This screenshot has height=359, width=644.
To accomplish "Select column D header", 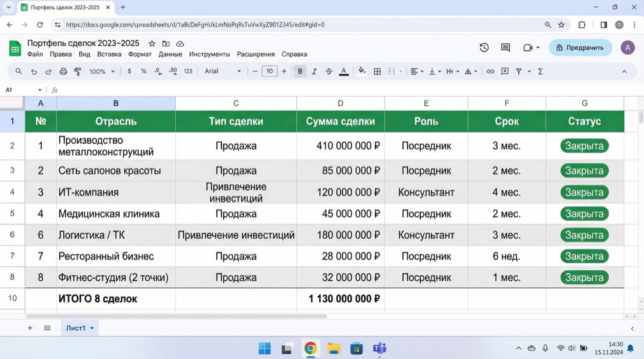I will [x=341, y=104].
